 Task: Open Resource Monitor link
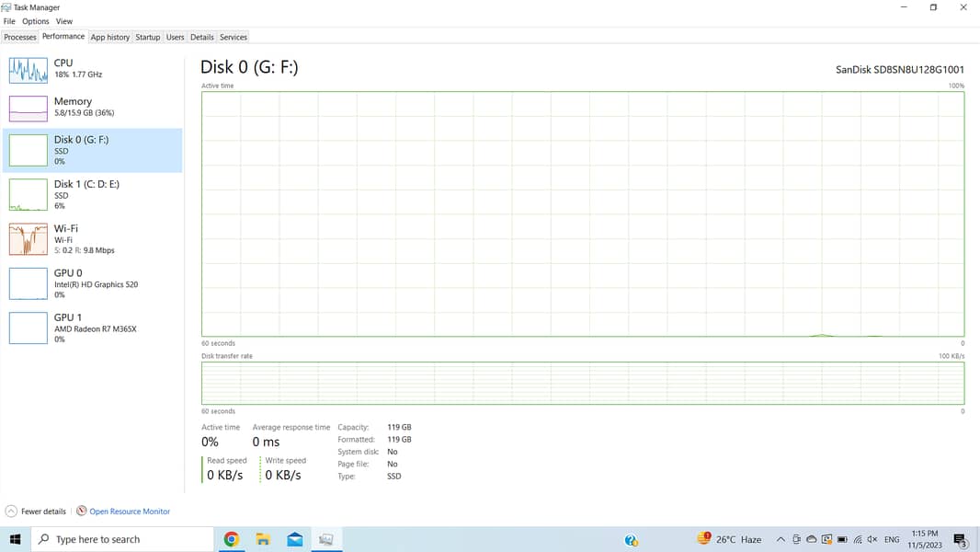click(129, 512)
